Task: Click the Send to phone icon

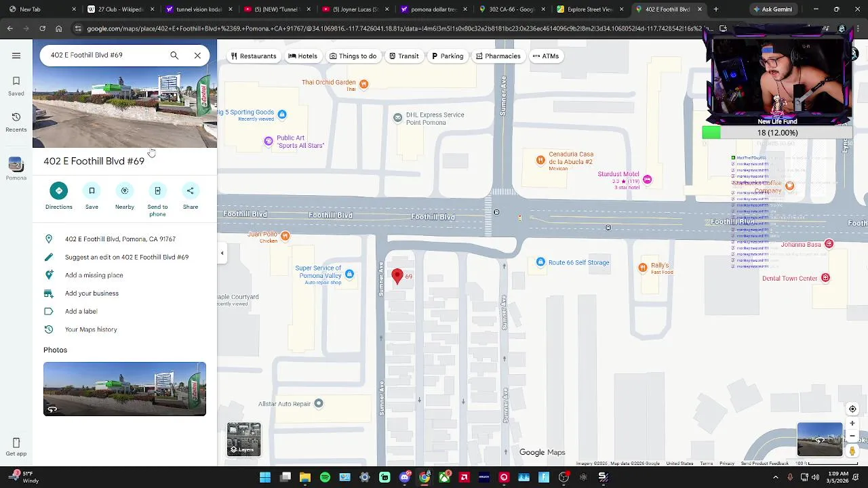Action: coord(157,190)
